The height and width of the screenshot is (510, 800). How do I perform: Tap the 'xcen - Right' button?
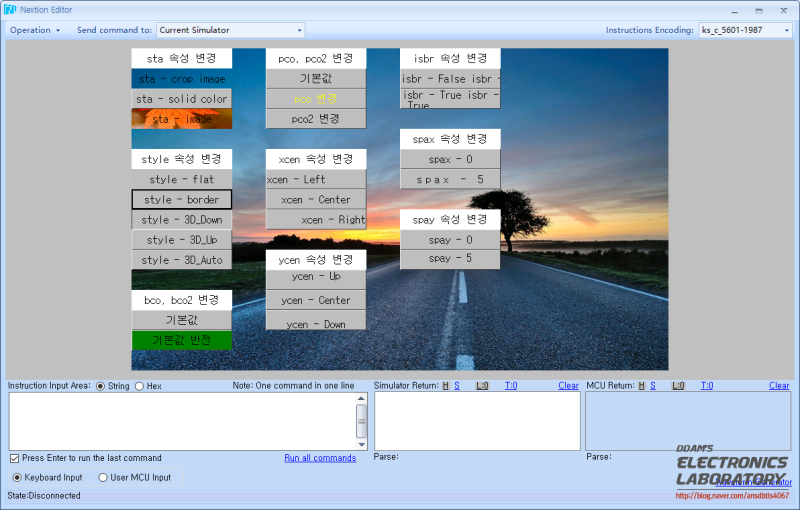(x=316, y=219)
